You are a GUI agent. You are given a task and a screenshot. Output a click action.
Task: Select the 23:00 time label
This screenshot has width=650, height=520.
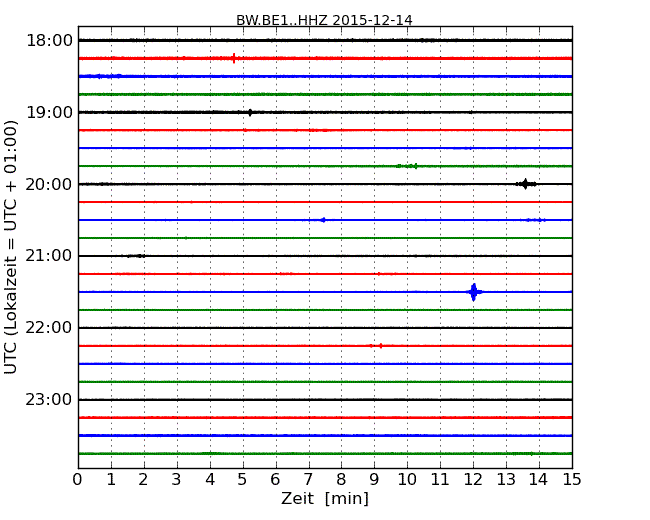point(49,399)
